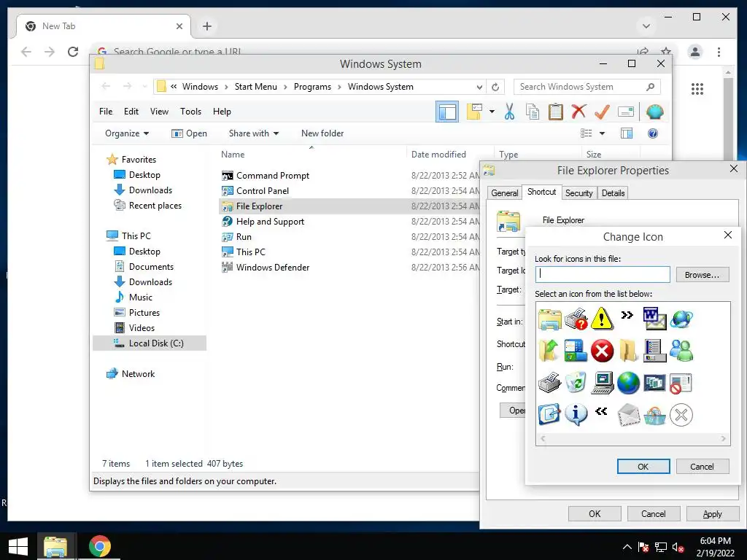Viewport: 747px width, 560px height.
Task: Click the clipboard Paste icon
Action: (x=555, y=112)
